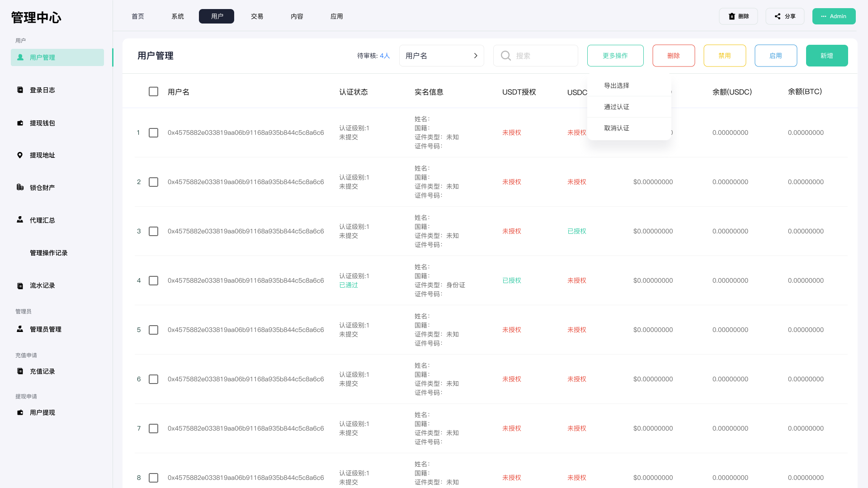
Task: Click the location pin icon beside 提现地址
Action: pos(20,155)
